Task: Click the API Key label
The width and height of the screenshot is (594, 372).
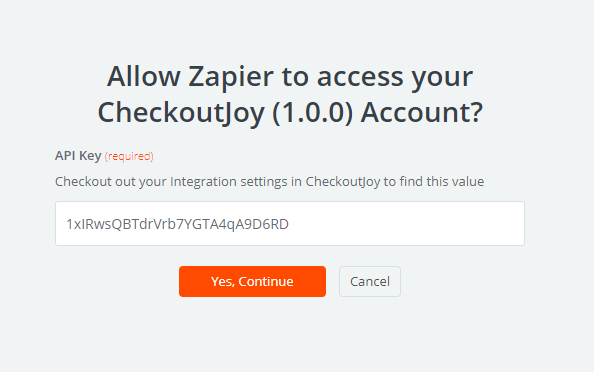Action: point(78,156)
